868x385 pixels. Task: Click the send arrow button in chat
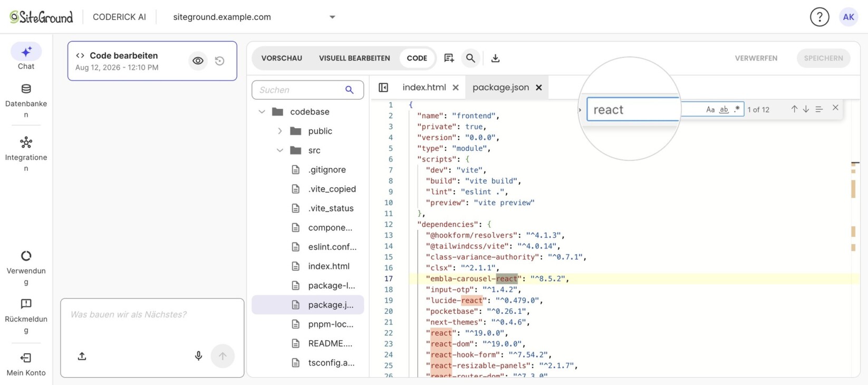pos(223,357)
